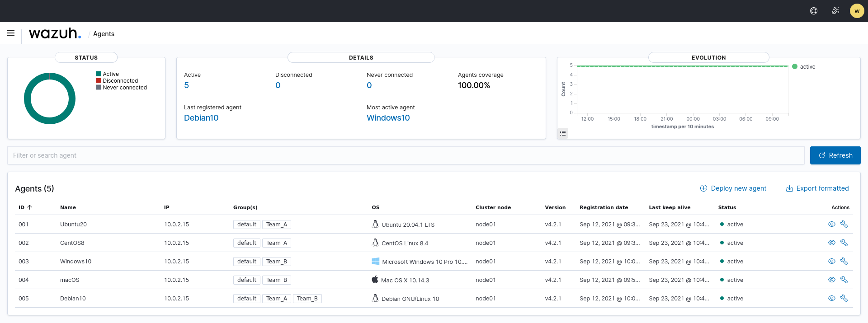Sort agents by Version column
868x323 pixels.
click(x=555, y=207)
